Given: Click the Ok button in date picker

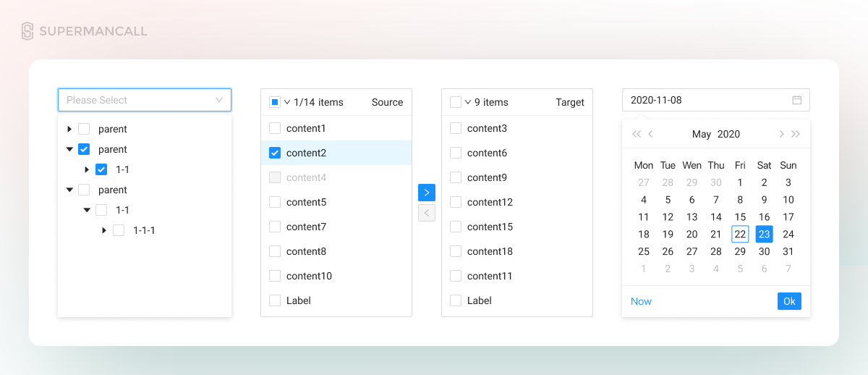Looking at the screenshot, I should 789,301.
